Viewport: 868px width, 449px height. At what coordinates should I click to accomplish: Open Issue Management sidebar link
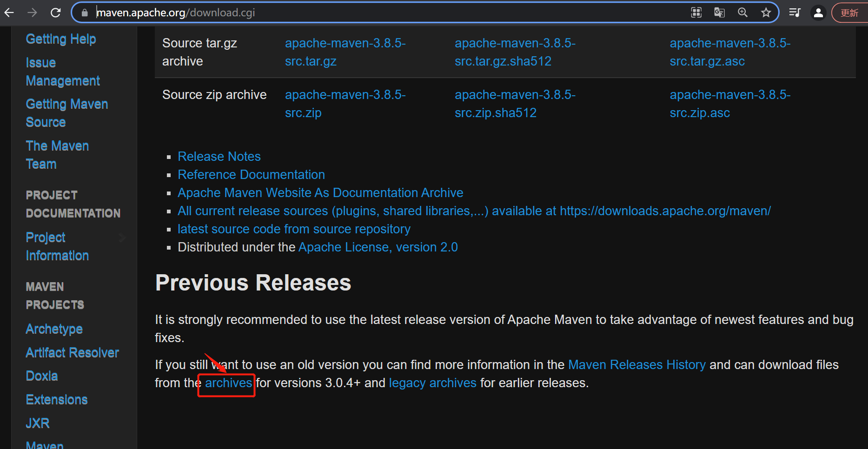63,72
